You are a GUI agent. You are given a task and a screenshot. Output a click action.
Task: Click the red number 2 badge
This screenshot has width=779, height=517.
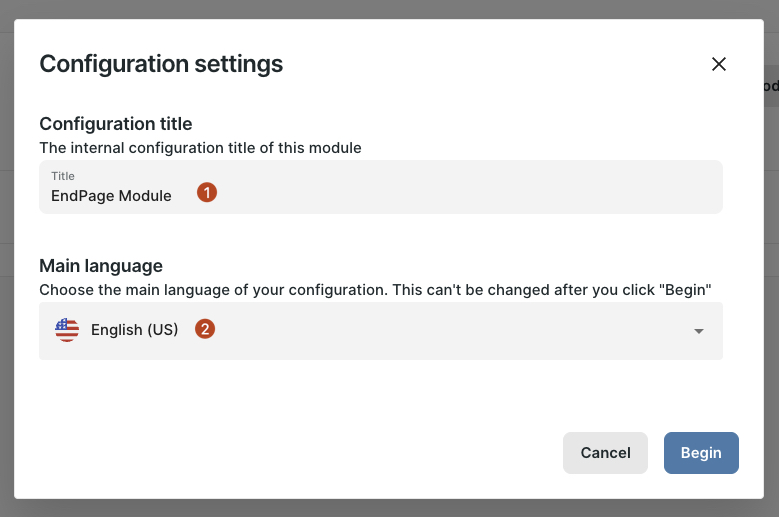tap(205, 329)
